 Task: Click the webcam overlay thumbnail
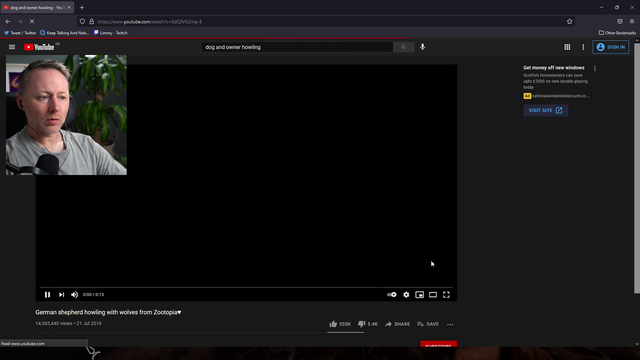(66, 115)
